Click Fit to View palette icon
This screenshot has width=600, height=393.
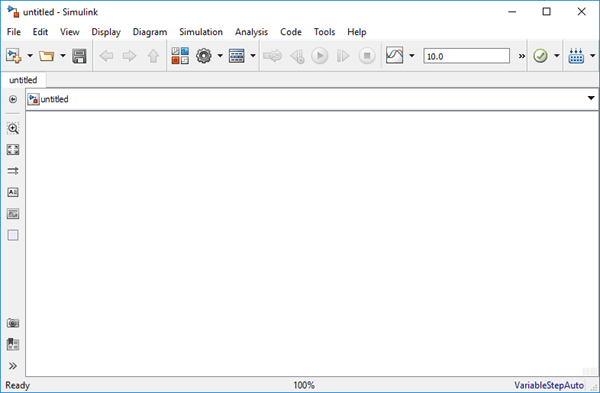point(13,150)
